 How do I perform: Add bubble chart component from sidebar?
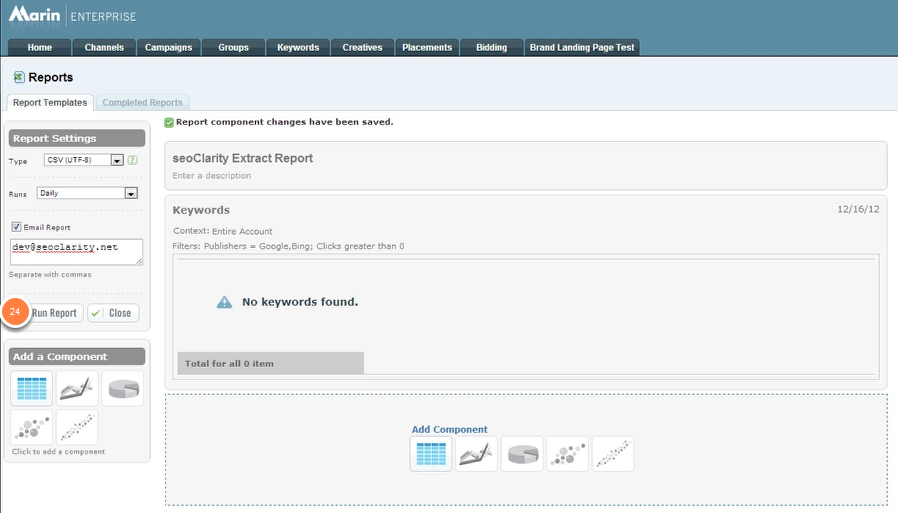coord(31,427)
